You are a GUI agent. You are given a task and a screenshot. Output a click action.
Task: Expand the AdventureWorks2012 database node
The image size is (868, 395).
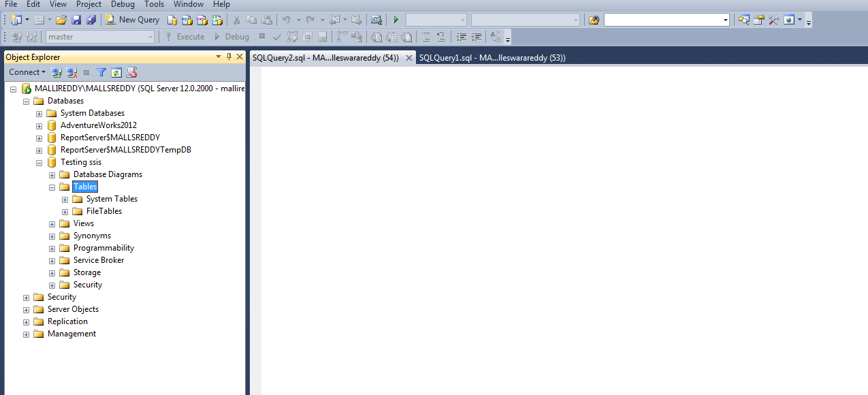(39, 125)
